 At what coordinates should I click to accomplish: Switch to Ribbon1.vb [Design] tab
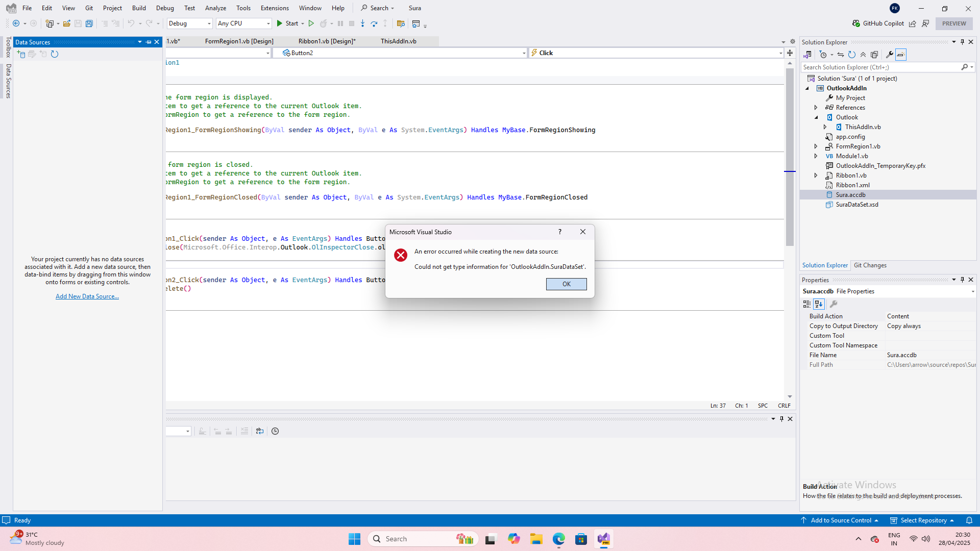coord(327,41)
